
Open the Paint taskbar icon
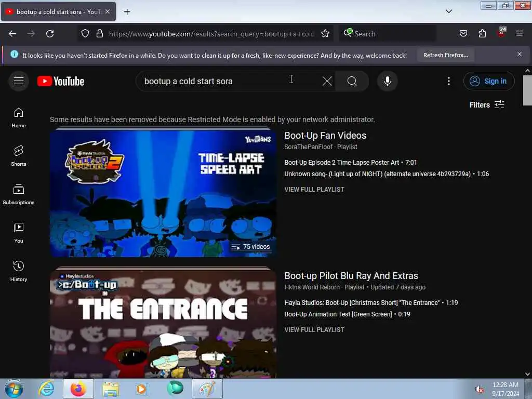coord(207,389)
